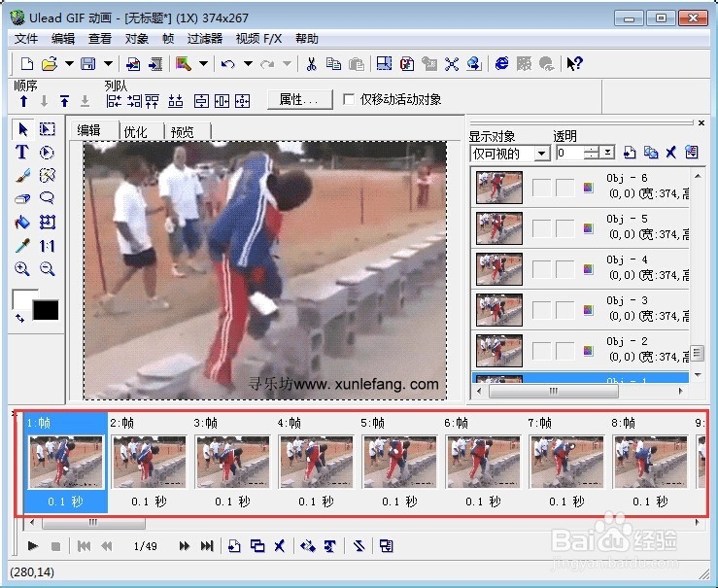Click the transparency value input field

click(x=570, y=152)
